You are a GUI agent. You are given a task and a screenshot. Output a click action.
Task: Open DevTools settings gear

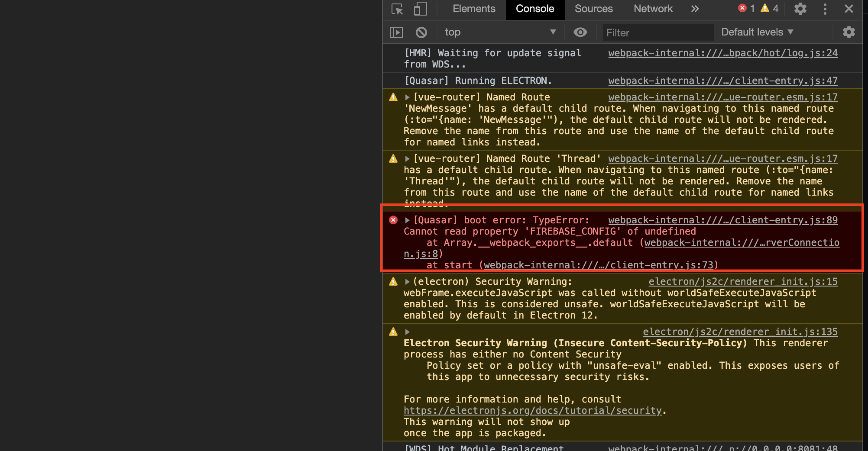800,9
